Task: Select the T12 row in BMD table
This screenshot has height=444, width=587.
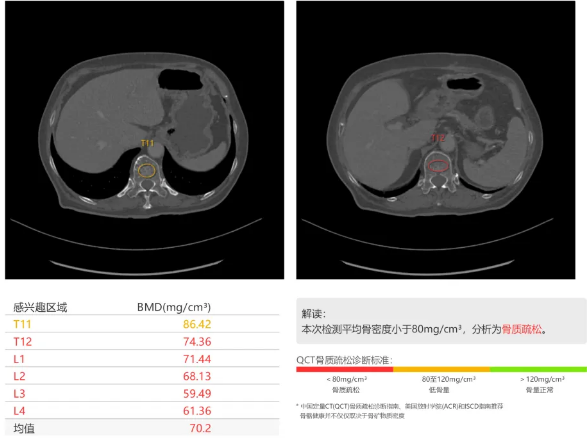Action: pyautogui.click(x=142, y=341)
